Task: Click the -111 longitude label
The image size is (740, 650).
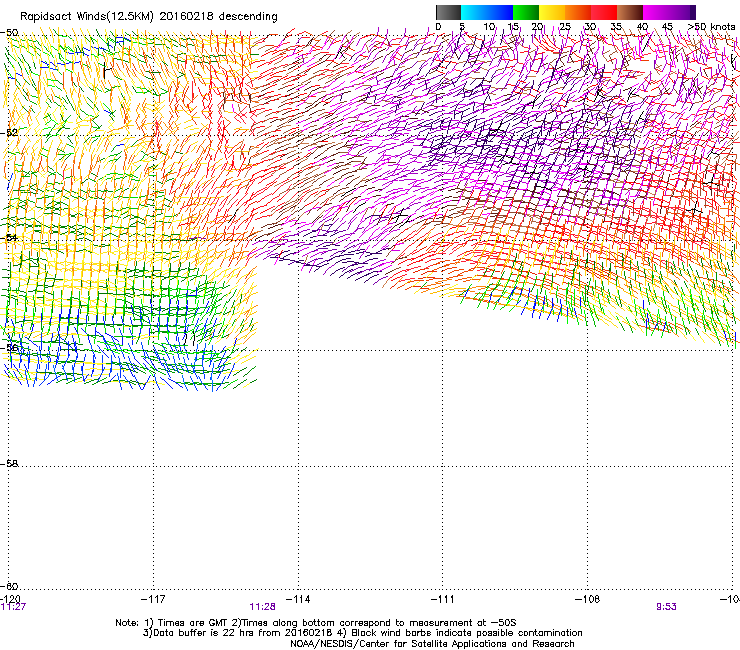Action: [x=442, y=599]
